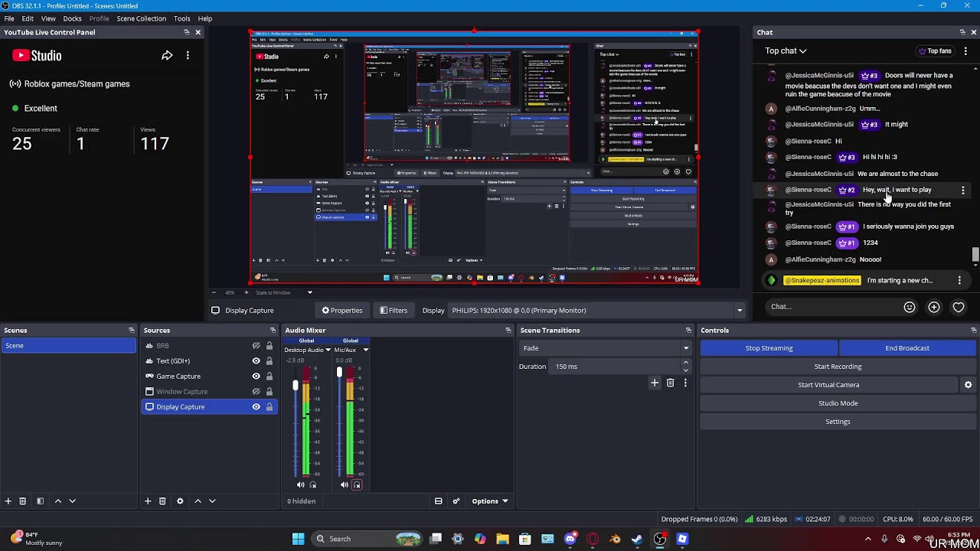
Task: Add a new scene in Scenes panel
Action: tap(8, 501)
